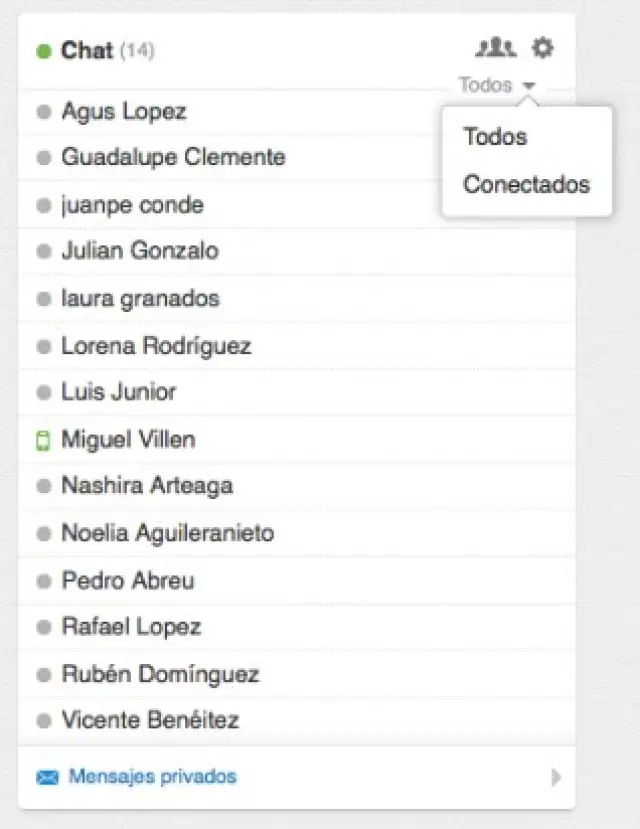The image size is (640, 829).
Task: Expand the Todos filter dropdown arrow
Action: tap(529, 86)
